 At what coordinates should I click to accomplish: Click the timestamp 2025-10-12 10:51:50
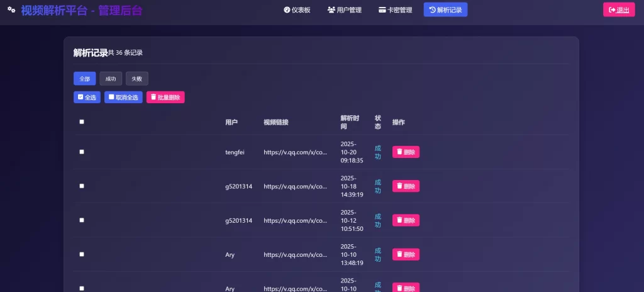coord(352,220)
